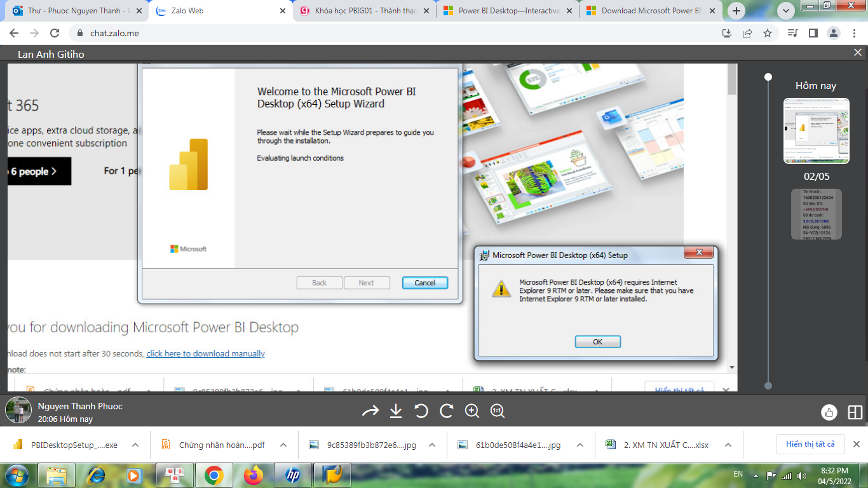Show hidden system tray icons

pos(755,475)
